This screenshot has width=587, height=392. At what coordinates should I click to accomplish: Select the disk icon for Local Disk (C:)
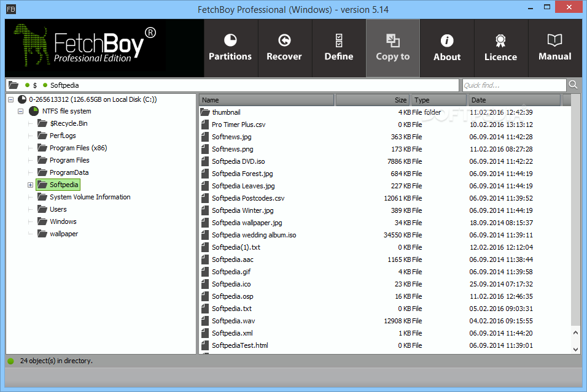coord(22,99)
